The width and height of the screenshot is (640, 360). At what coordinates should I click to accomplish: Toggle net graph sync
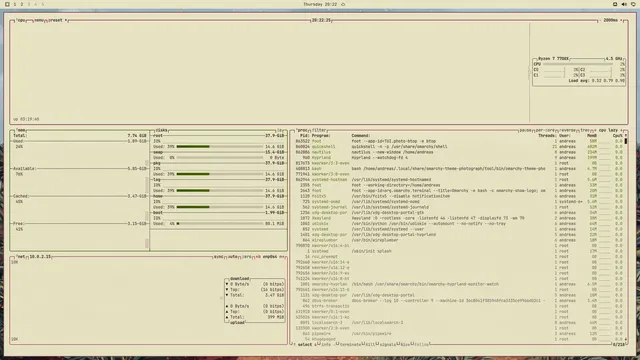218,257
